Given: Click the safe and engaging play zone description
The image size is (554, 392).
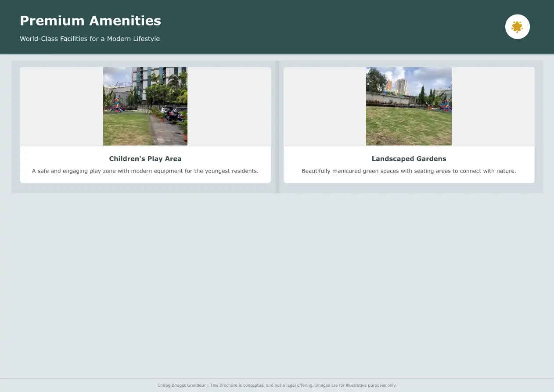Looking at the screenshot, I should (145, 171).
